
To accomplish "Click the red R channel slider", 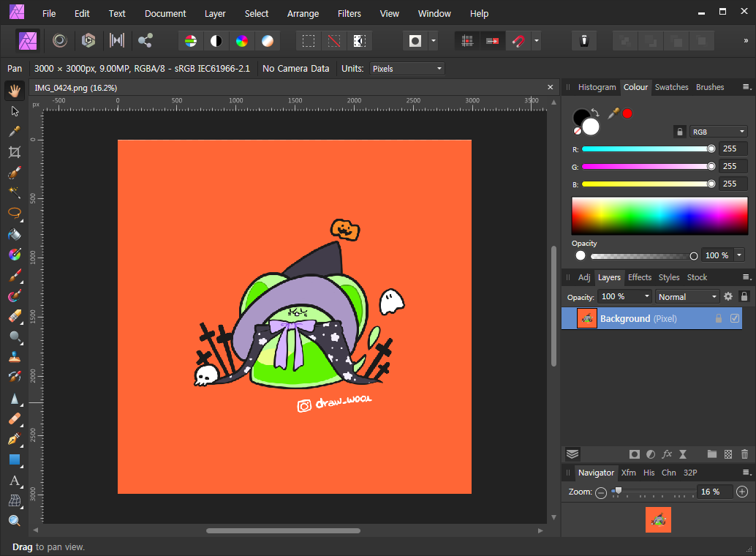I will point(648,149).
